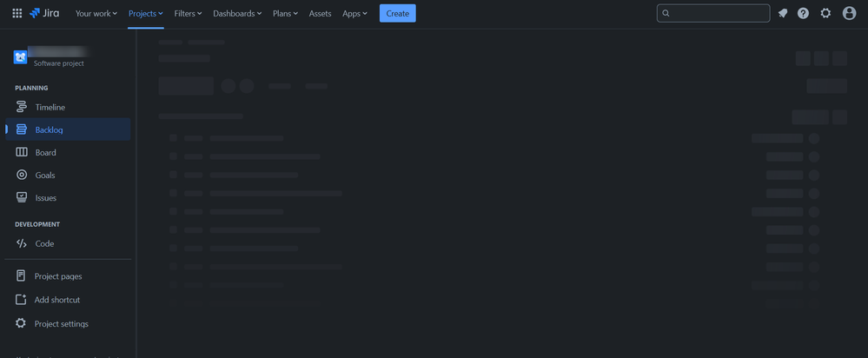Focus the top search field
This screenshot has width=868, height=358.
click(713, 13)
